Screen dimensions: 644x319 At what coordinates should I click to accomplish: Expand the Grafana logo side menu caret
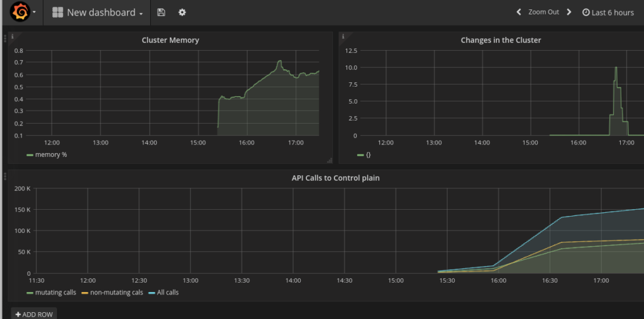(x=34, y=13)
